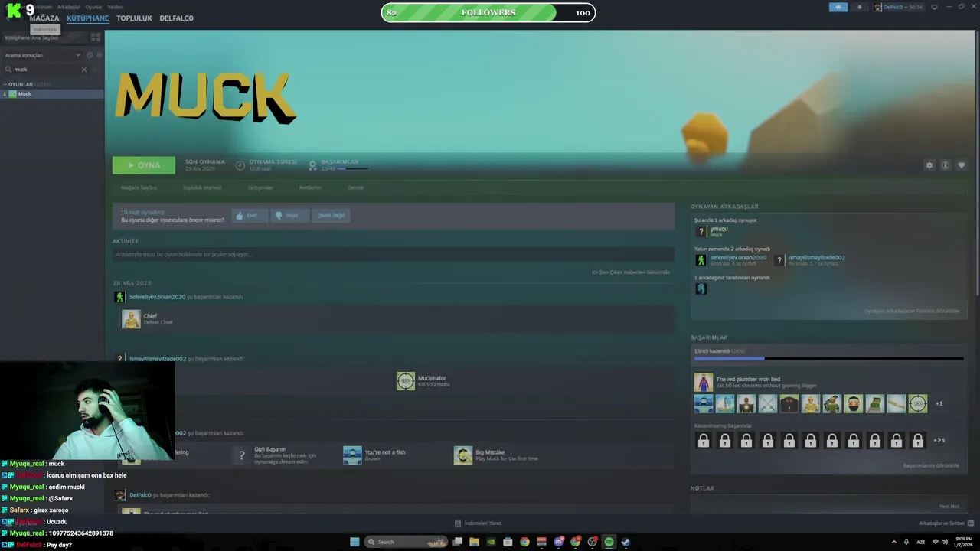Open Oynayan Arkadaşların Tümünü Görüntüle

(911, 311)
